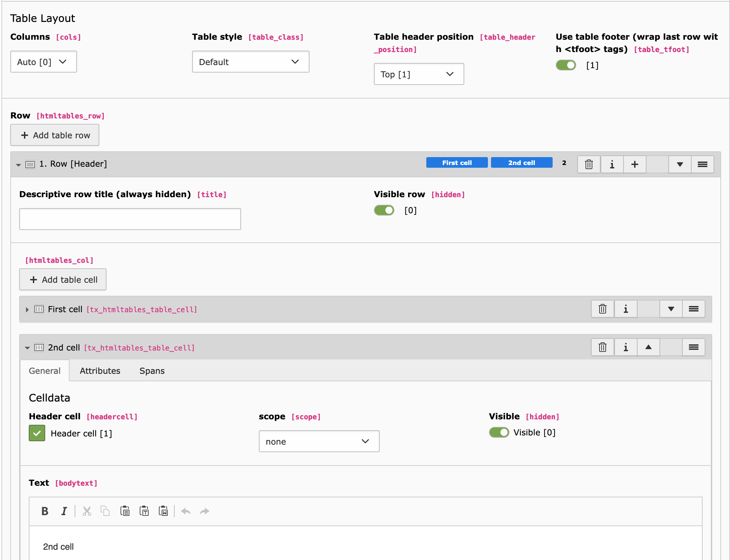Move 2nd cell up with arrow icon
The height and width of the screenshot is (560, 730).
click(648, 347)
